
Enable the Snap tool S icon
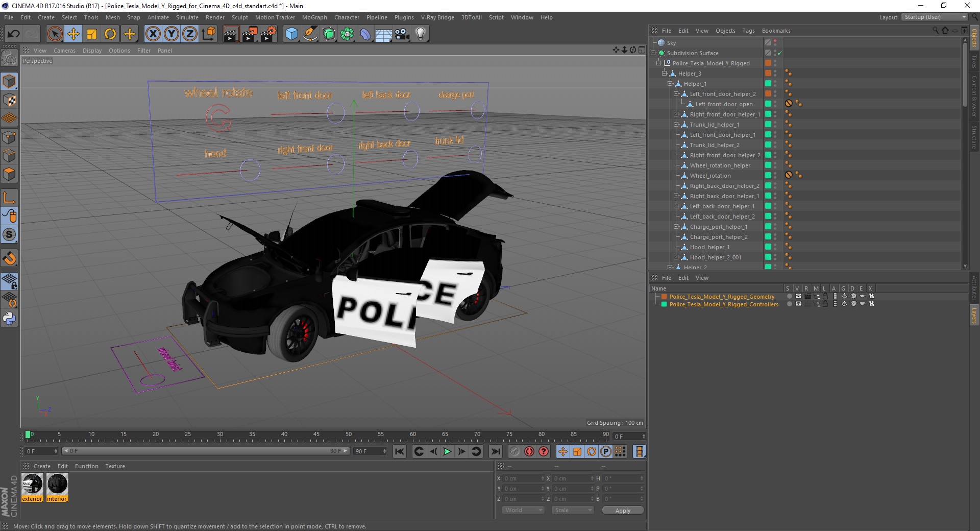(x=9, y=235)
